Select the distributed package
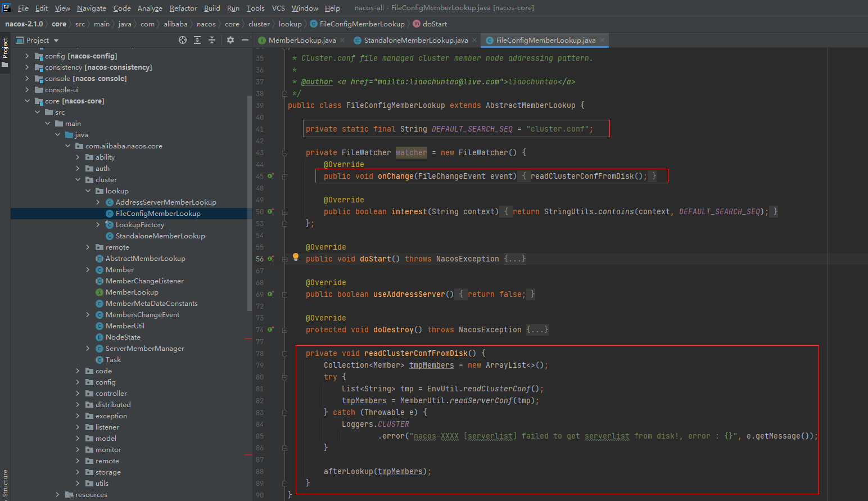Viewport: 868px width, 501px height. coord(113,404)
